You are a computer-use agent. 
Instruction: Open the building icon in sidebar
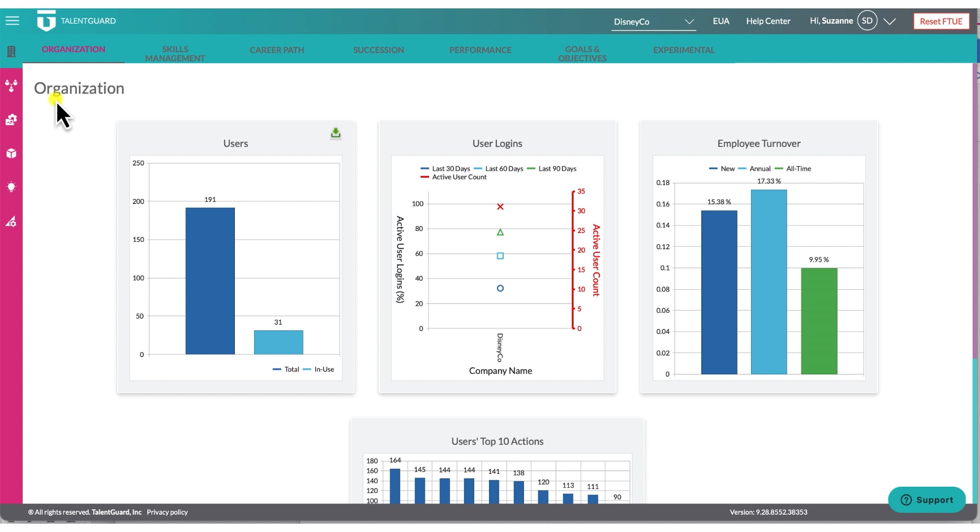point(11,51)
